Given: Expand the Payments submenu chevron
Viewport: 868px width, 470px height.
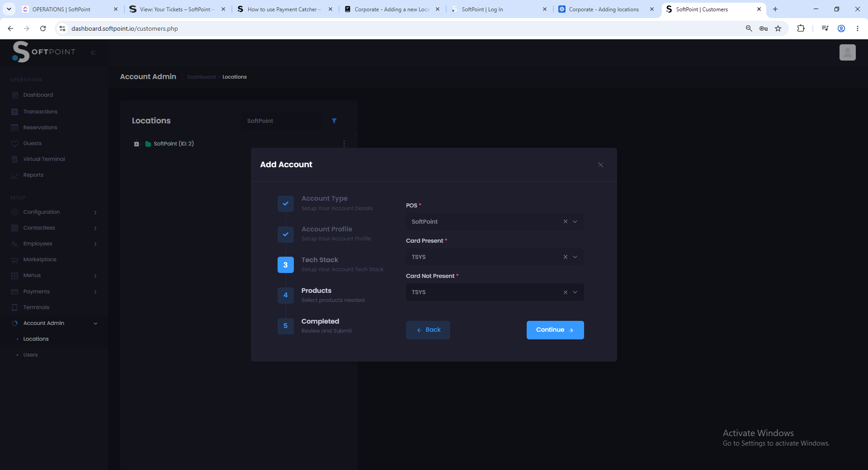Looking at the screenshot, I should coord(95,292).
